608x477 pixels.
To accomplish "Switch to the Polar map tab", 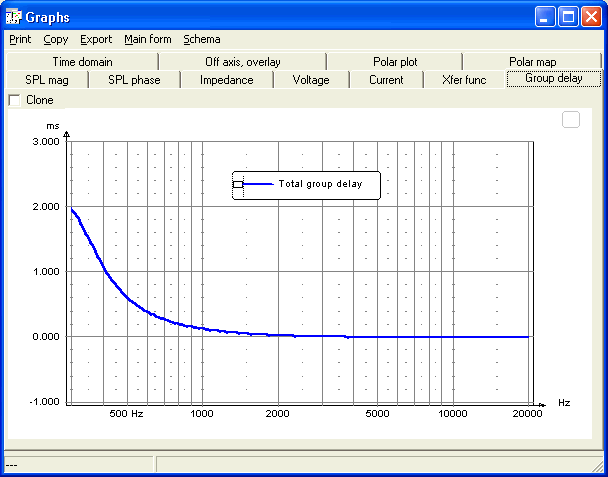I will (x=532, y=62).
